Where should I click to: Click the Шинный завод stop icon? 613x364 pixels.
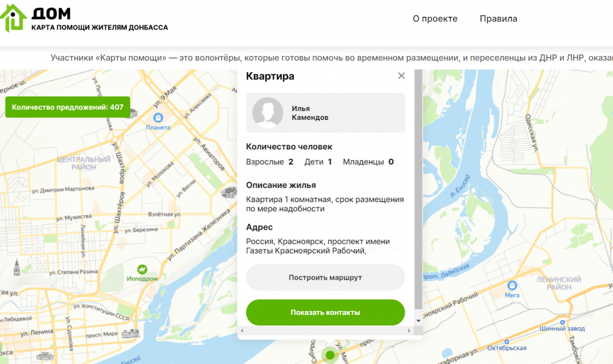pyautogui.click(x=562, y=322)
